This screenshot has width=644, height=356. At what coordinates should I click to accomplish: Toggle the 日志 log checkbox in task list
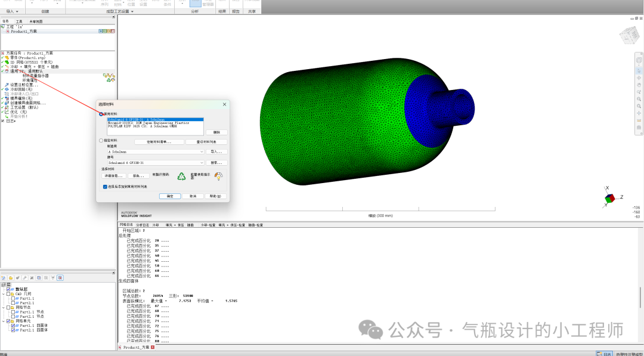tap(3, 121)
